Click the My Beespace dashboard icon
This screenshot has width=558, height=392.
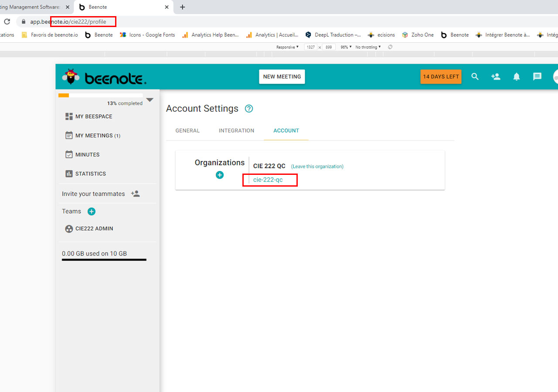(x=69, y=116)
